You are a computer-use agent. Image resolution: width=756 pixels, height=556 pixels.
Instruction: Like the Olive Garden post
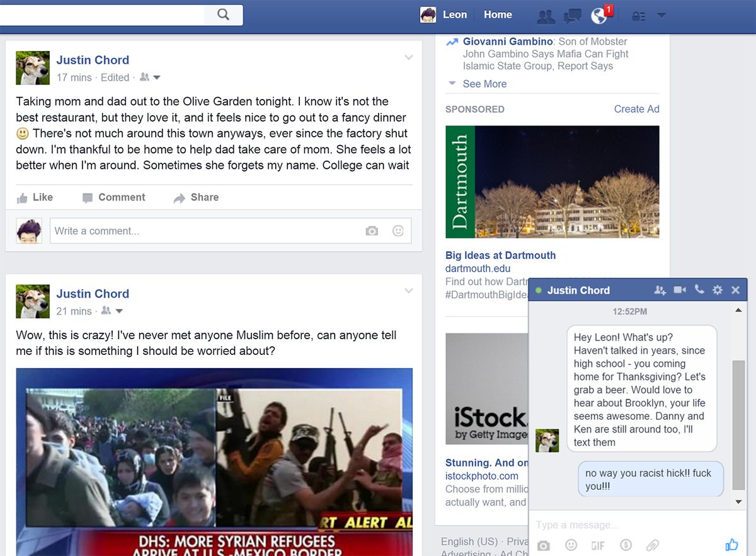[x=35, y=197]
